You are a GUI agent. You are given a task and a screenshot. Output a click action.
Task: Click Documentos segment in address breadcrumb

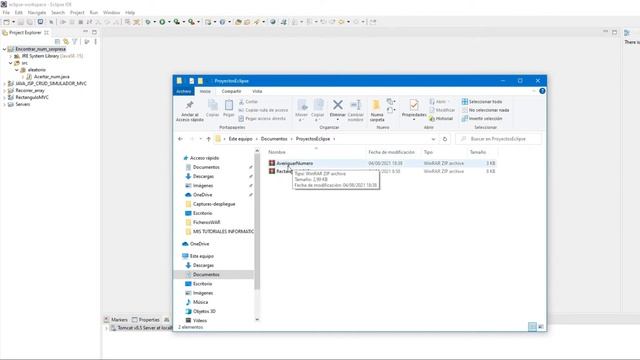[x=274, y=139]
